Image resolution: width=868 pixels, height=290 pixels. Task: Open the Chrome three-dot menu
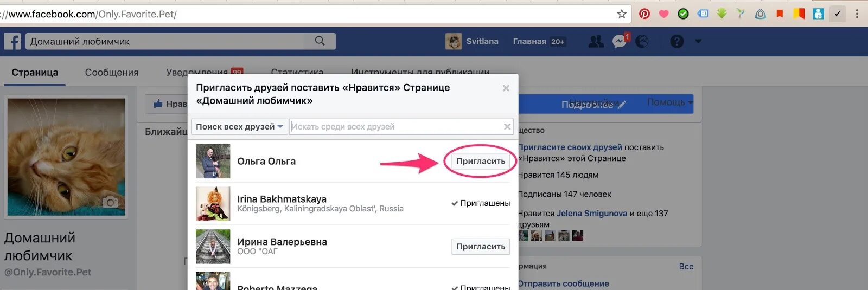[x=857, y=14]
